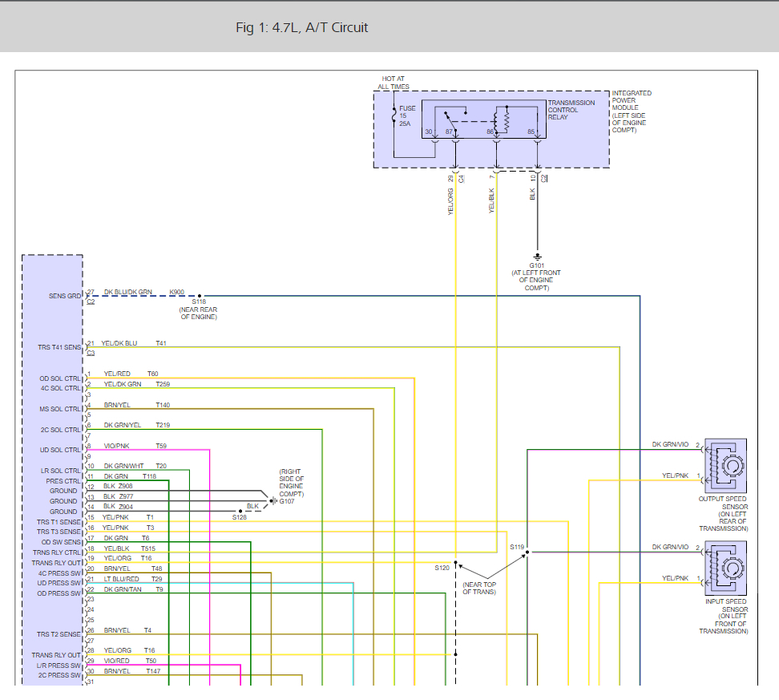Viewport: 779px width, 700px height.
Task: Select the Transmission Control Relay label
Action: [571, 110]
